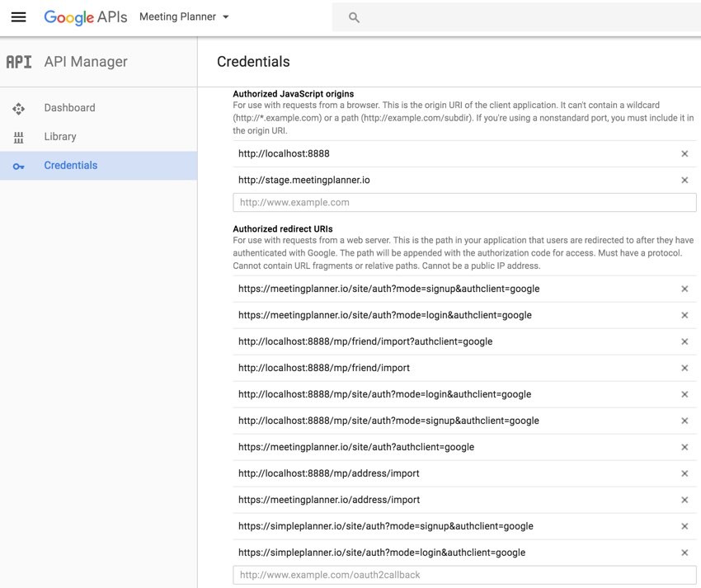
Task: Remove meetingplanner.io/address/import URI
Action: 685,500
